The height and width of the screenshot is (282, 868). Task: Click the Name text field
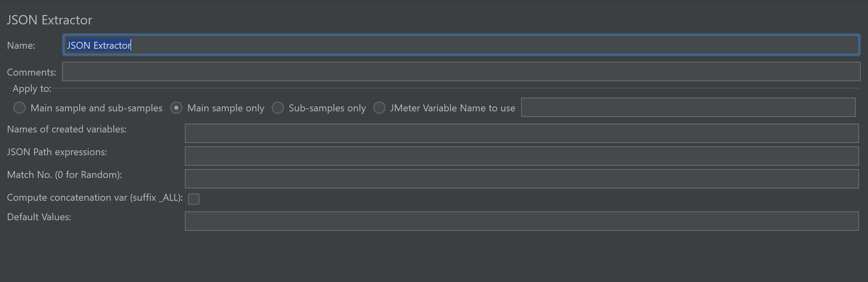pyautogui.click(x=461, y=45)
